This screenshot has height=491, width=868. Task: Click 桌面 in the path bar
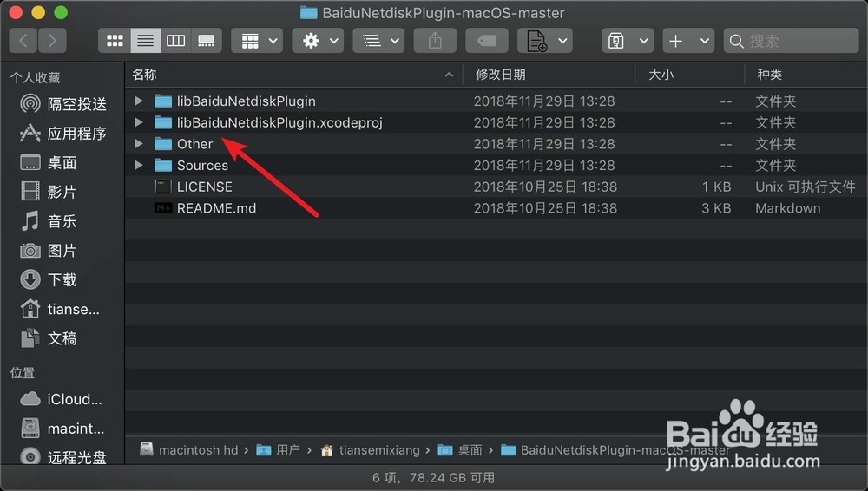460,450
